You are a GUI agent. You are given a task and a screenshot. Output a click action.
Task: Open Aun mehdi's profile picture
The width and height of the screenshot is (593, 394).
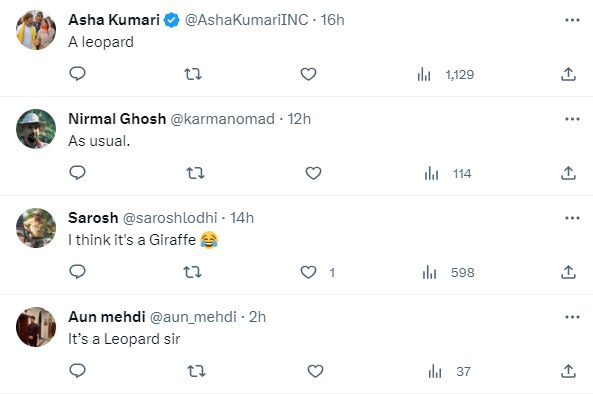pyautogui.click(x=36, y=327)
